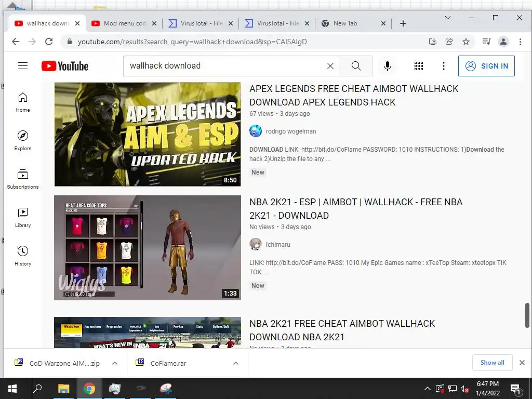Click the Ichimaru channel avatar
Screen dimensions: 532x399
(256, 244)
